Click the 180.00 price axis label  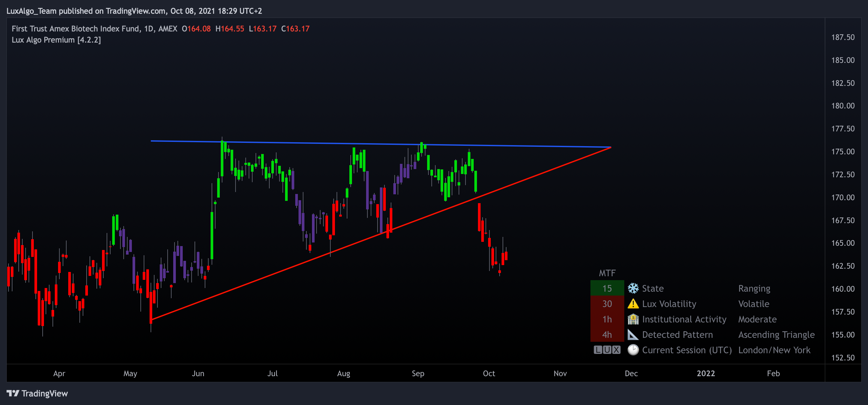(x=843, y=106)
